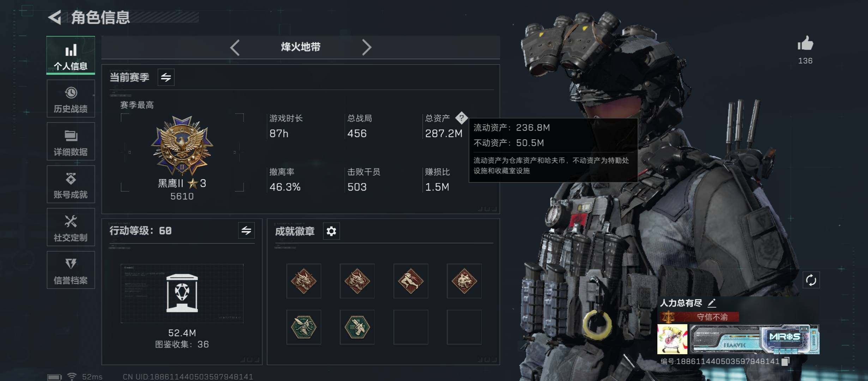
Task: Give a thumbs-up like
Action: click(805, 44)
